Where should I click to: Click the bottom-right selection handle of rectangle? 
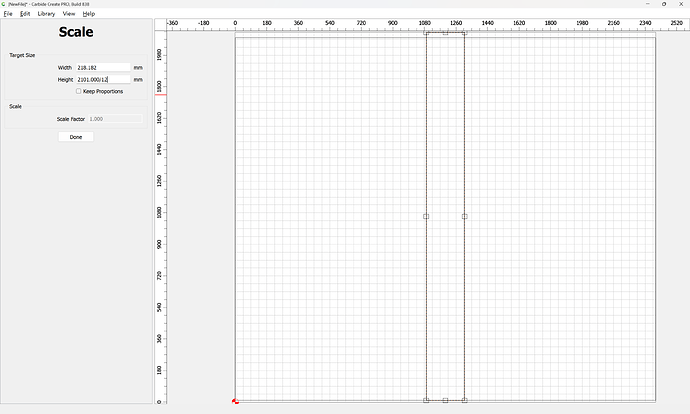464,400
